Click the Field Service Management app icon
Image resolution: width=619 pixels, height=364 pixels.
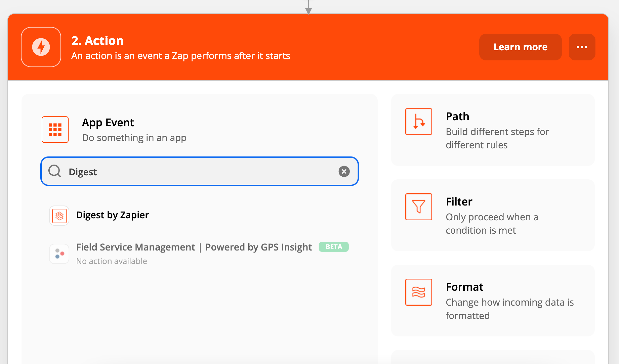[x=59, y=254]
